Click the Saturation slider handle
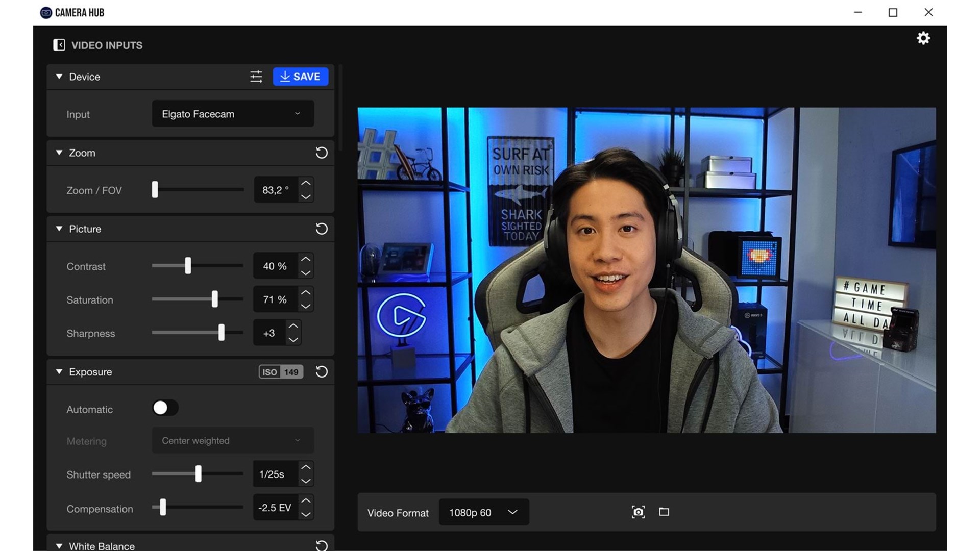This screenshot has width=980, height=551. pos(215,299)
